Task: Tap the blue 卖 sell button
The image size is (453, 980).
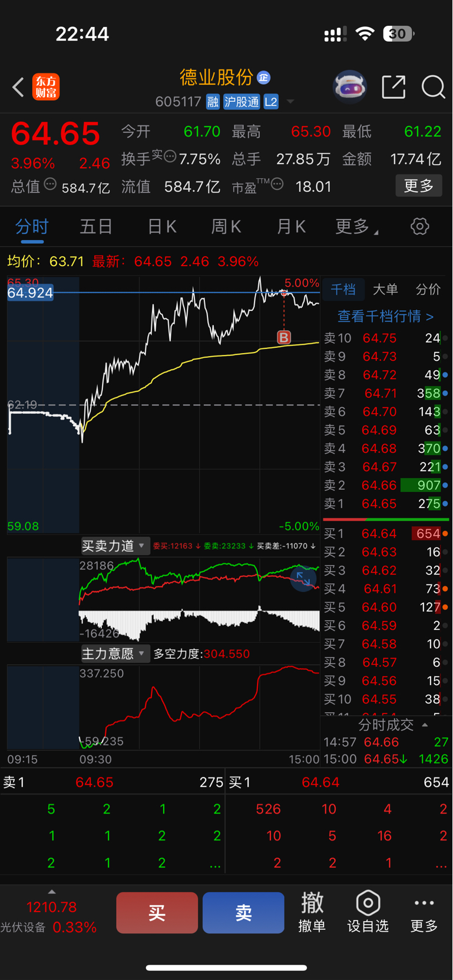Action: [x=243, y=913]
